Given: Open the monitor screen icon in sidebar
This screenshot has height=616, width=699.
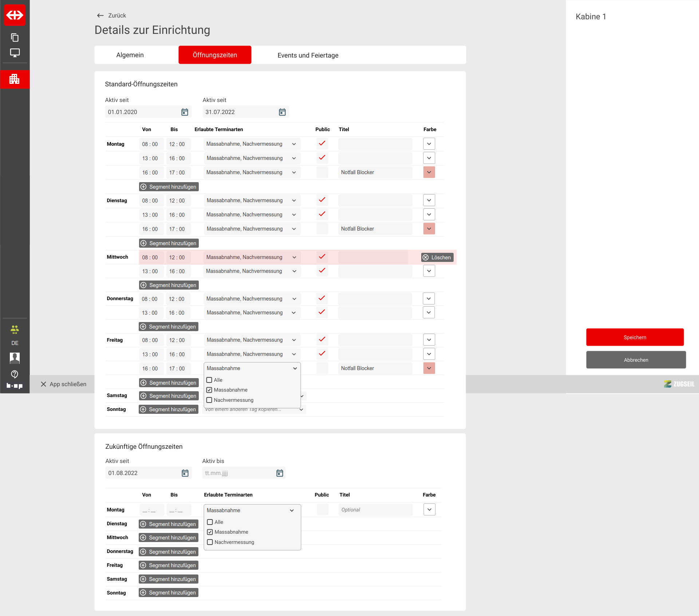Looking at the screenshot, I should click(x=15, y=53).
